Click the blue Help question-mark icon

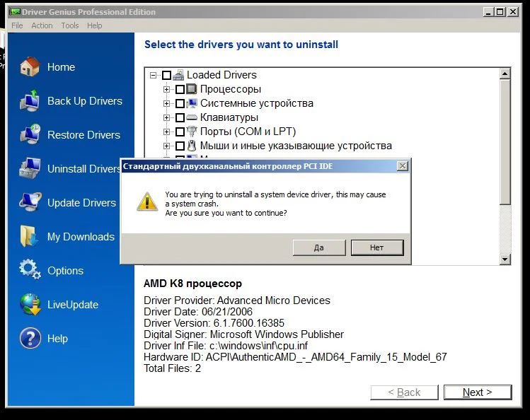coord(30,338)
